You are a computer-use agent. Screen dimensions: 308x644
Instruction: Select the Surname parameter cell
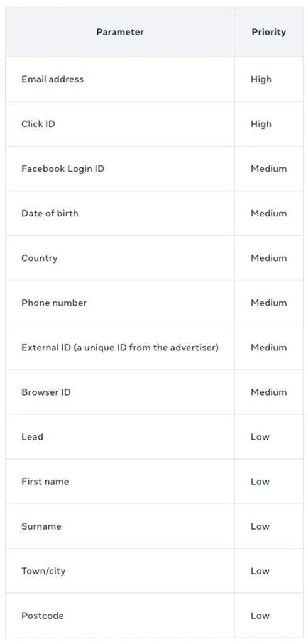120,526
